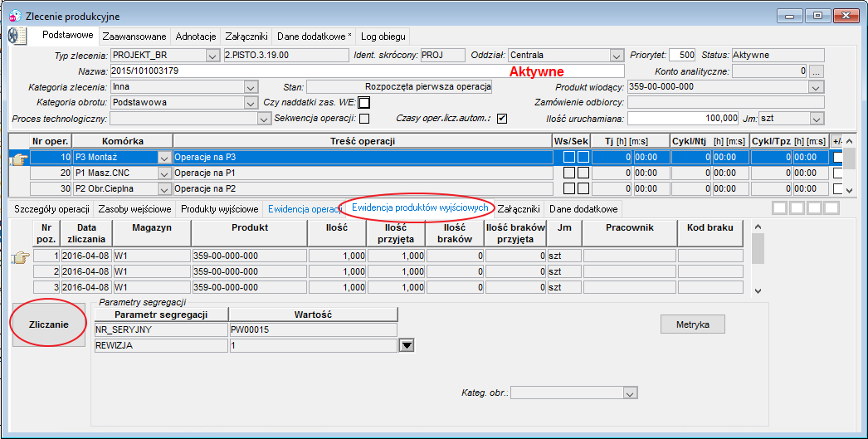The height and width of the screenshot is (439, 868).
Task: Toggle first Ws/Sek checkbox in operation 30 row
Action: point(568,188)
